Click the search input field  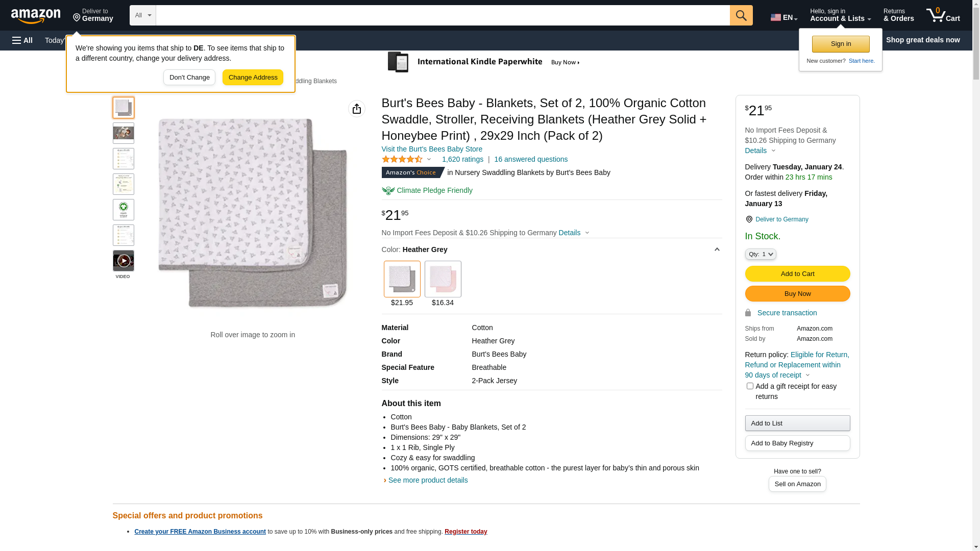(x=443, y=15)
